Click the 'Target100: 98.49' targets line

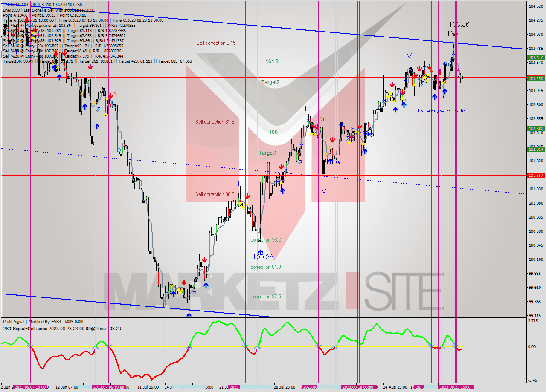(97, 61)
